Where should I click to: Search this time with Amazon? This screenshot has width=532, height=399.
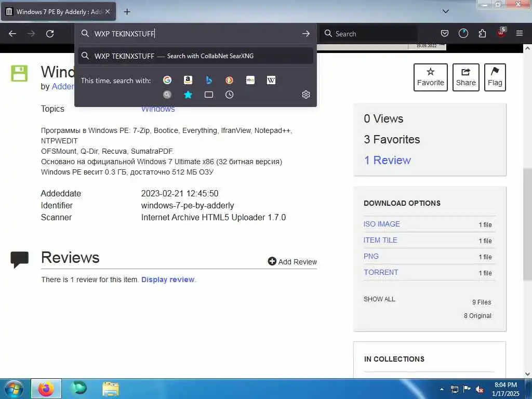tap(188, 80)
